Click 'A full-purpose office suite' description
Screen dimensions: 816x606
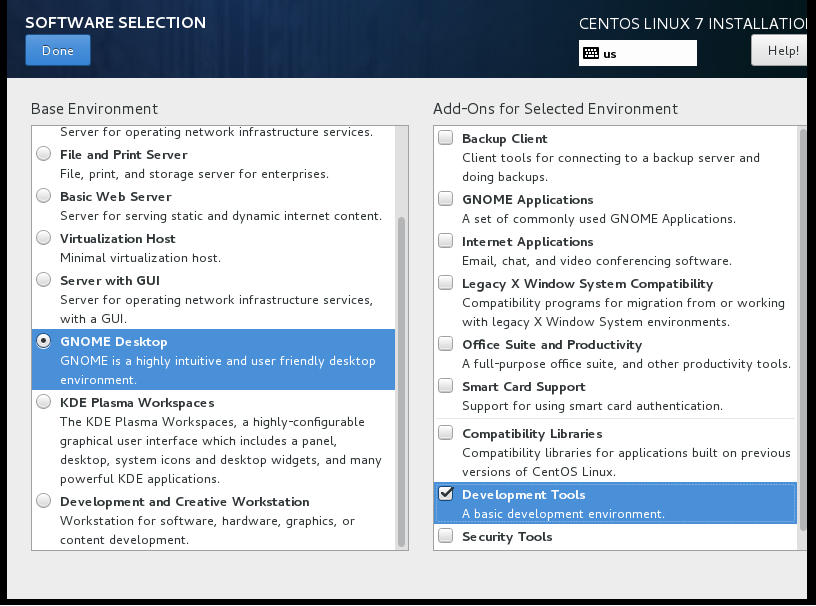pos(626,364)
